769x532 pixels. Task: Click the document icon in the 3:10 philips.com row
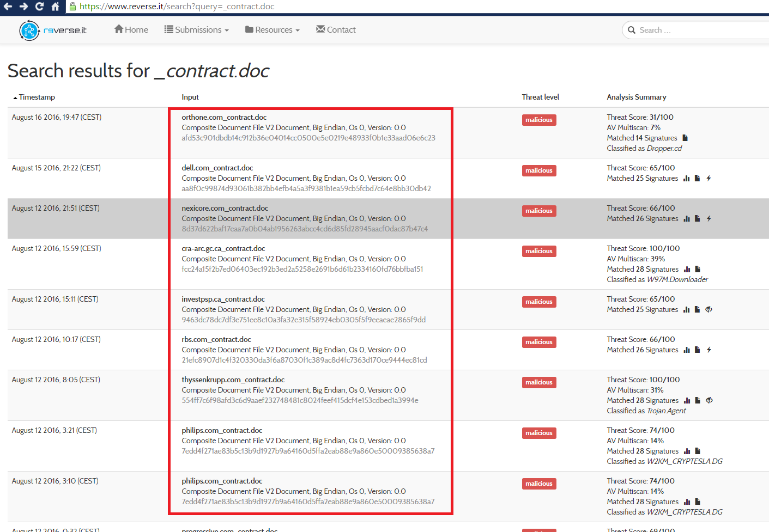(x=698, y=502)
